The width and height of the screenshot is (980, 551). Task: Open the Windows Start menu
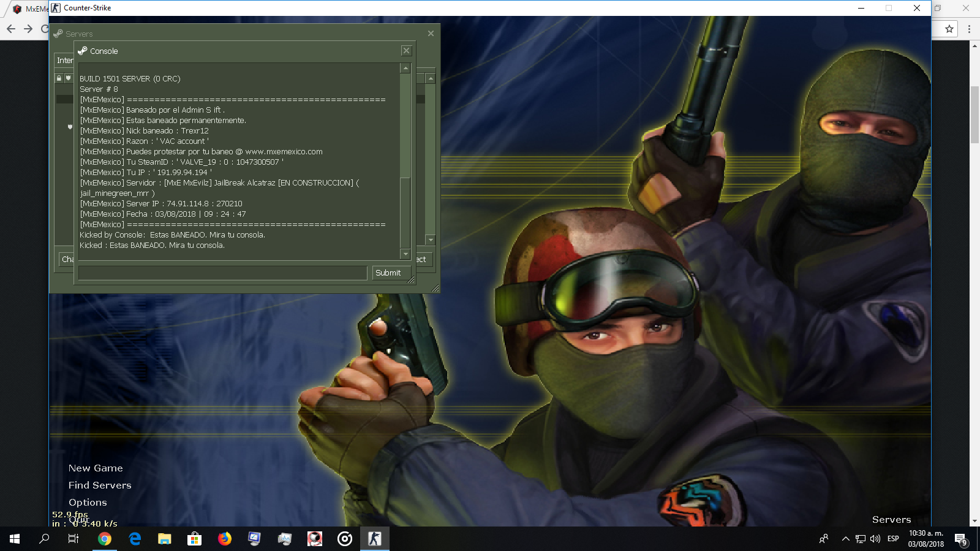tap(15, 539)
